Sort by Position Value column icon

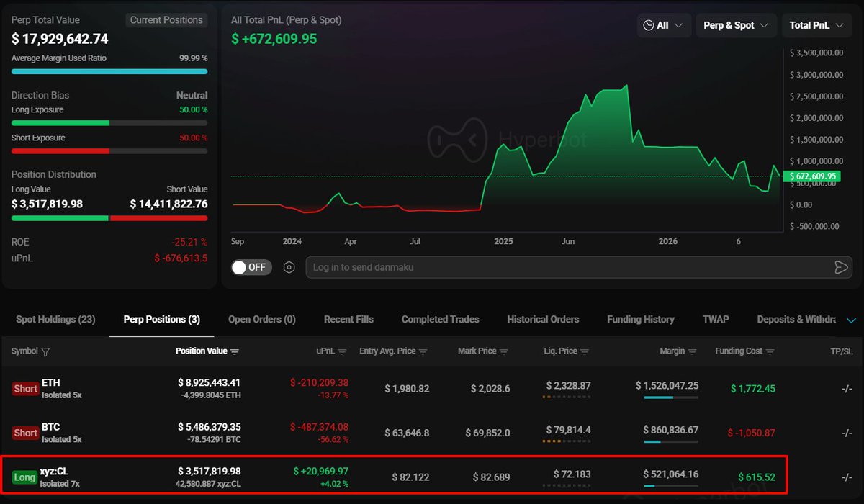tap(235, 351)
